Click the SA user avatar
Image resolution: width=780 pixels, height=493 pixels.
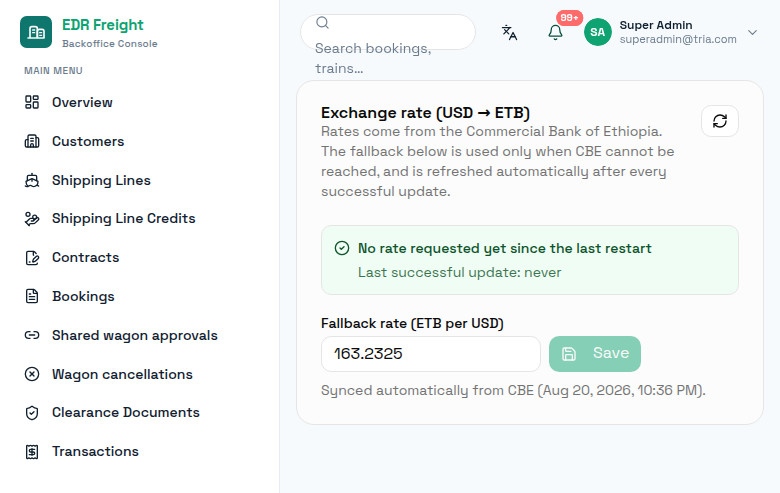point(597,32)
